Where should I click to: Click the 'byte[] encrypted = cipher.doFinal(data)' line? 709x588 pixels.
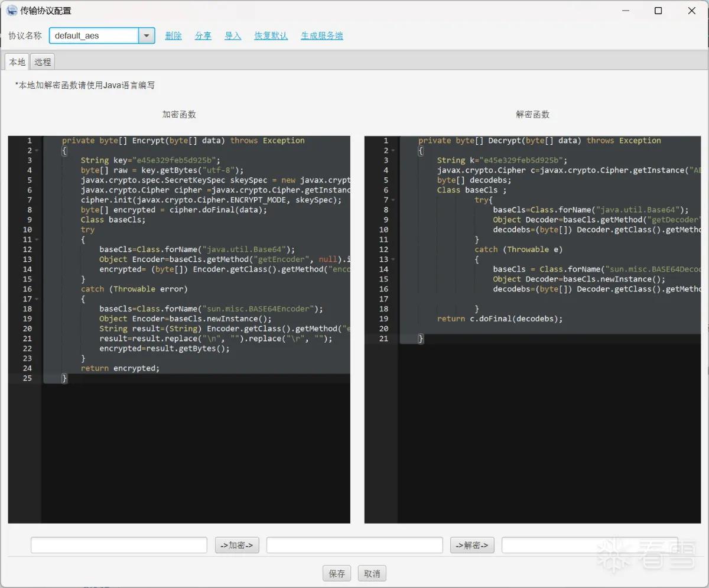tap(174, 210)
